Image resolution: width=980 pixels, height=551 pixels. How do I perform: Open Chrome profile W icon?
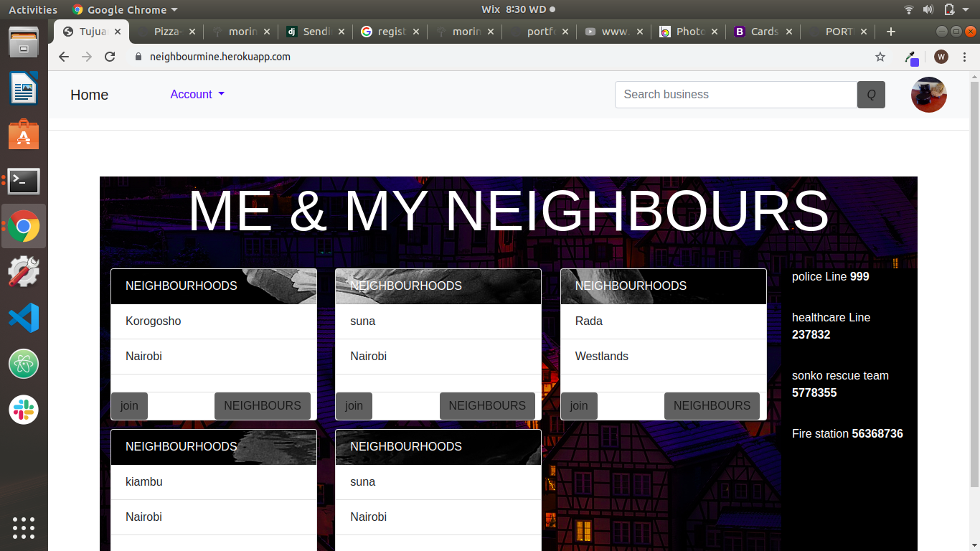pos(941,57)
